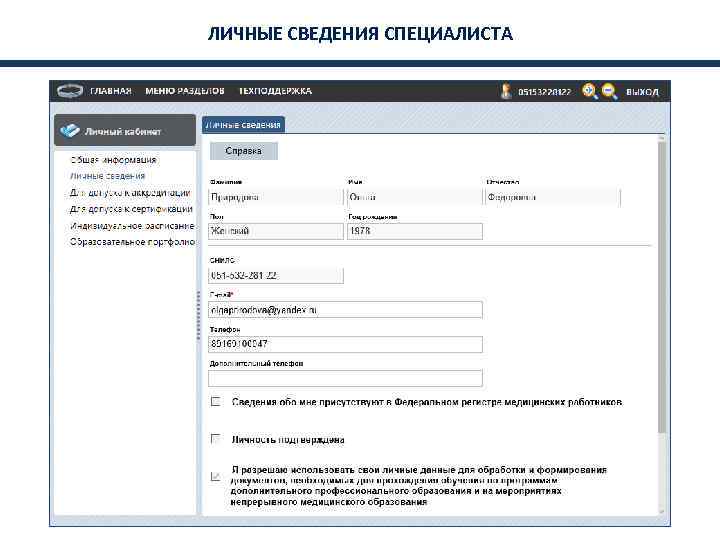Open Индивидуальное расписание in the sidebar
720x540 pixels.
click(x=132, y=225)
